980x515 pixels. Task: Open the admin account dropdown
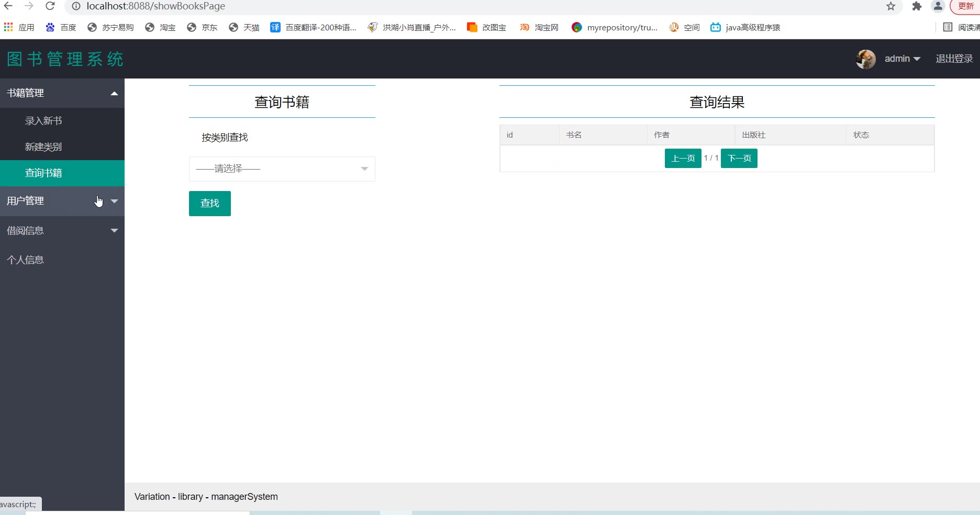pos(903,59)
